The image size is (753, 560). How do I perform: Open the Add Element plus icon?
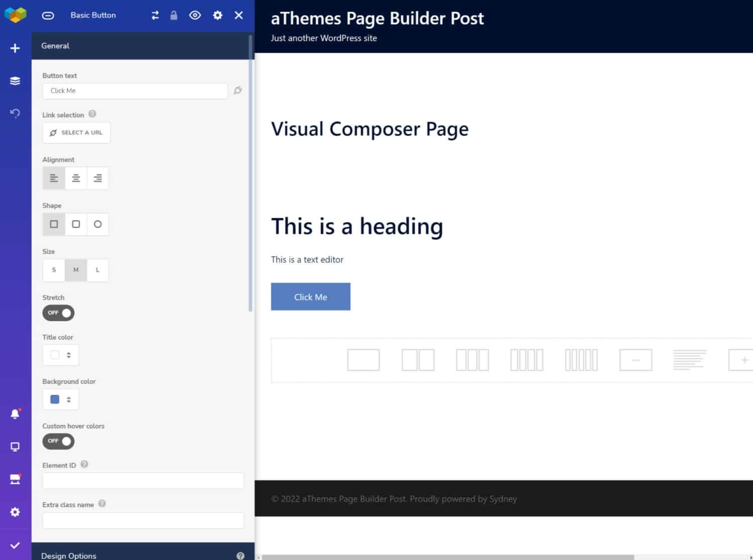pyautogui.click(x=15, y=48)
